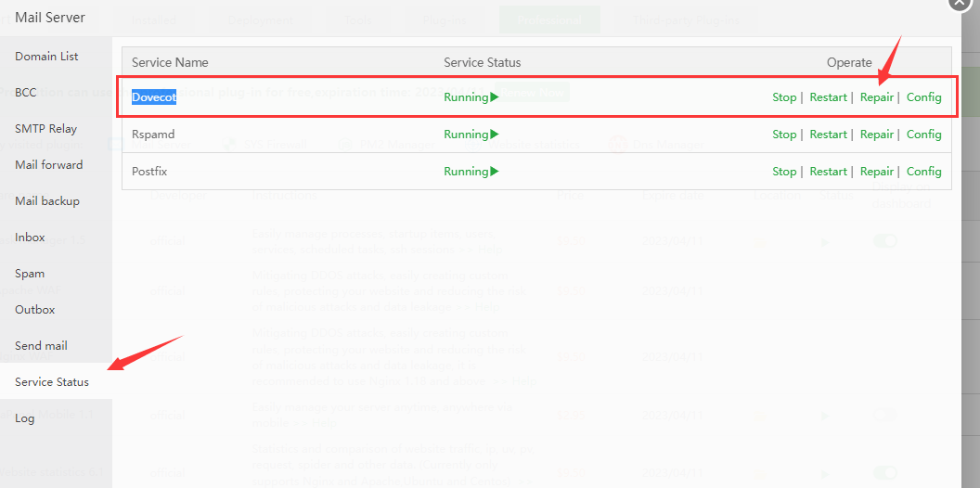Open Config for Dovecot

(923, 97)
